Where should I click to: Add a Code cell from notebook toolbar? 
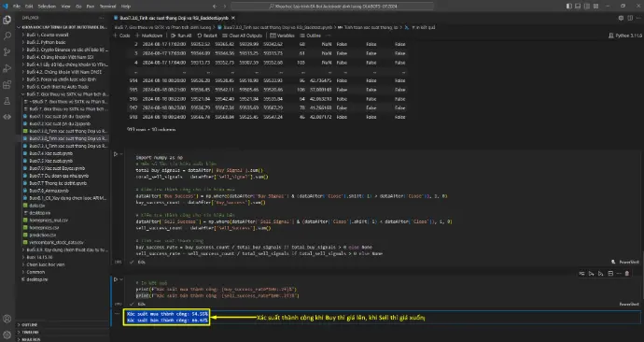(121, 36)
